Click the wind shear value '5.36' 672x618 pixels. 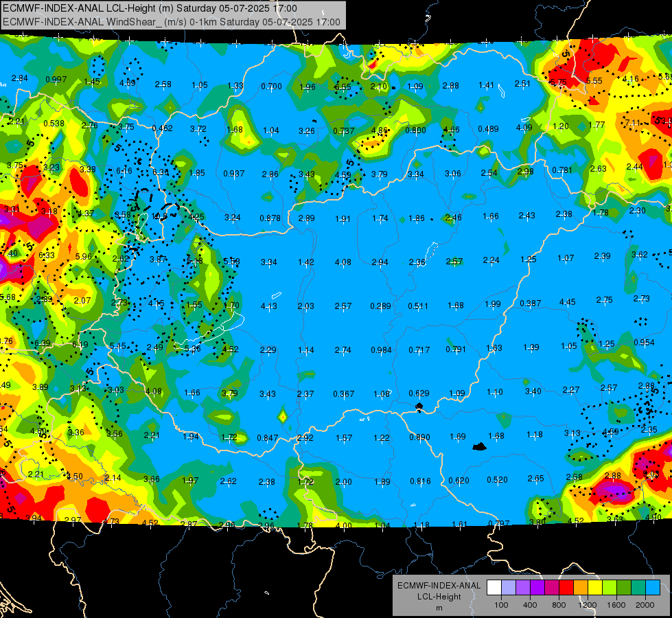(192, 349)
